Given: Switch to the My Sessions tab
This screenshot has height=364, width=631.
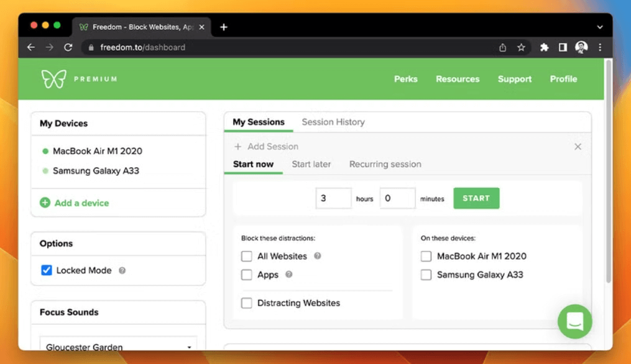Looking at the screenshot, I should point(259,122).
